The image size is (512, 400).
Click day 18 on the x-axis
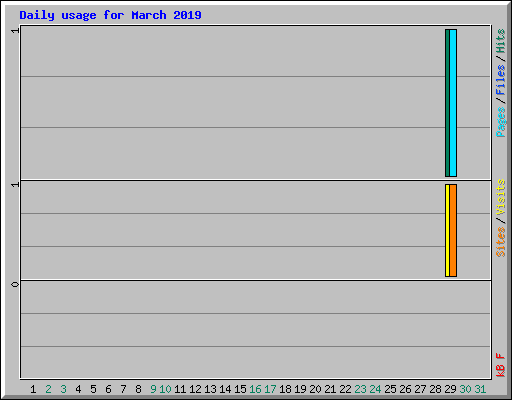(x=285, y=389)
